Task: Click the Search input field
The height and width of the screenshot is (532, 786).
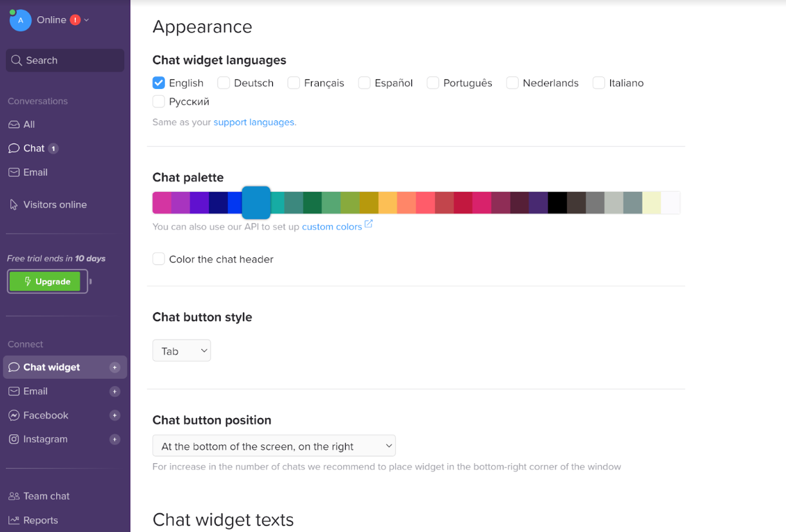Action: coord(65,60)
